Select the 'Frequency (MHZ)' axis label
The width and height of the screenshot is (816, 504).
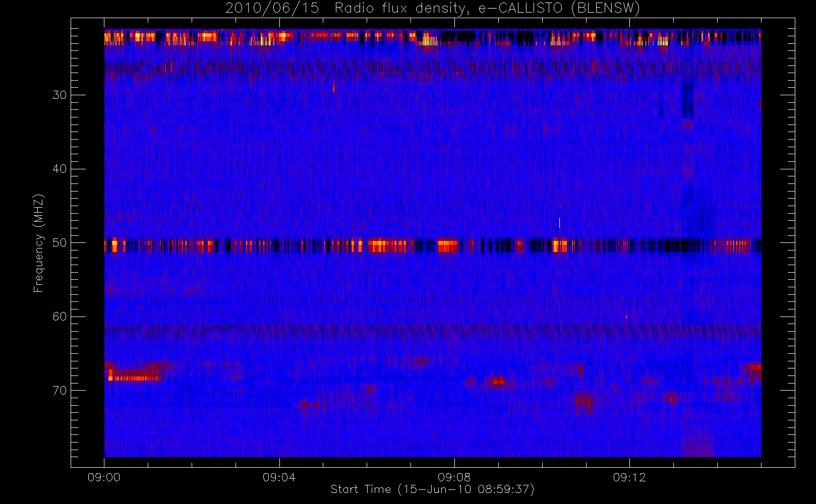[38, 243]
